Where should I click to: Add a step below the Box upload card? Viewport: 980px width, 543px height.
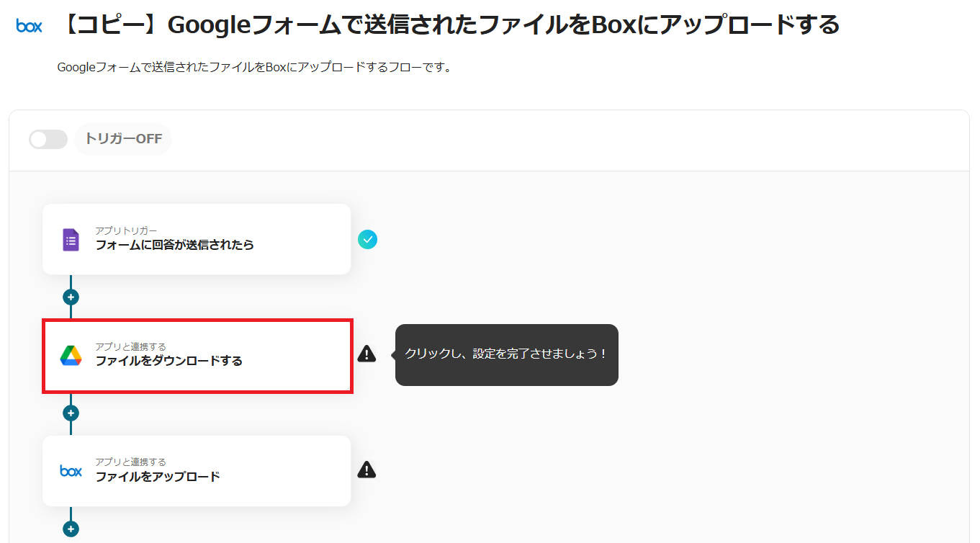71,529
